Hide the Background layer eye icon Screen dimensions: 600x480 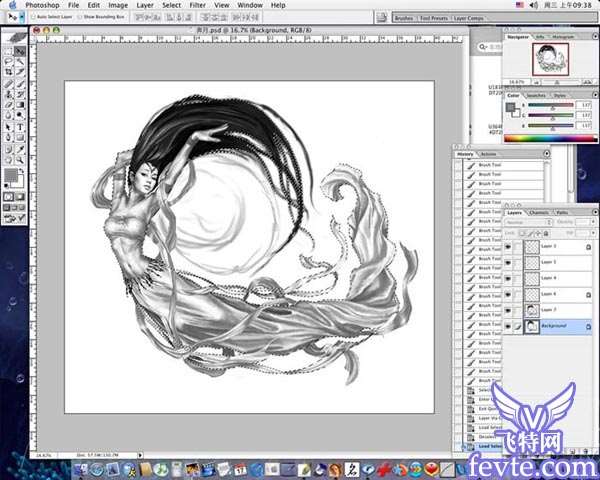point(508,327)
